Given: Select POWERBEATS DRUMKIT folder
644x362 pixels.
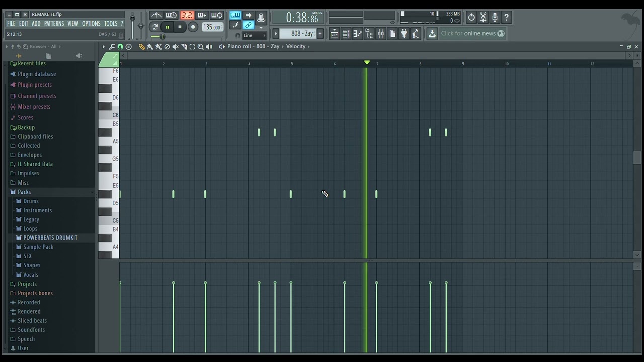Looking at the screenshot, I should pos(50,238).
